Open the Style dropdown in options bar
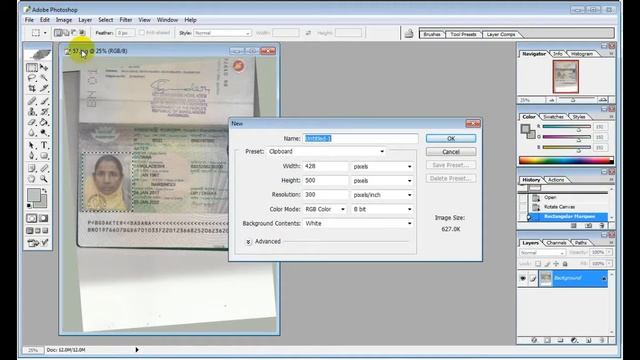Screen dimensions: 640x360 click(x=222, y=33)
